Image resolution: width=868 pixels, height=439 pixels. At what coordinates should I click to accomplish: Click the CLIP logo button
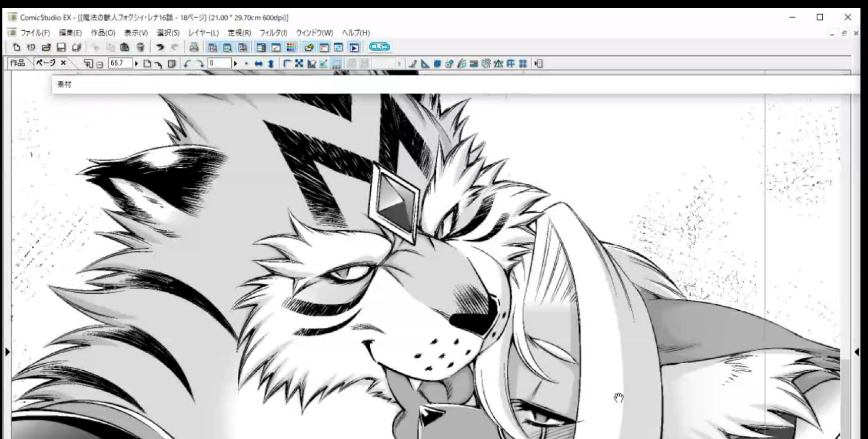click(379, 47)
